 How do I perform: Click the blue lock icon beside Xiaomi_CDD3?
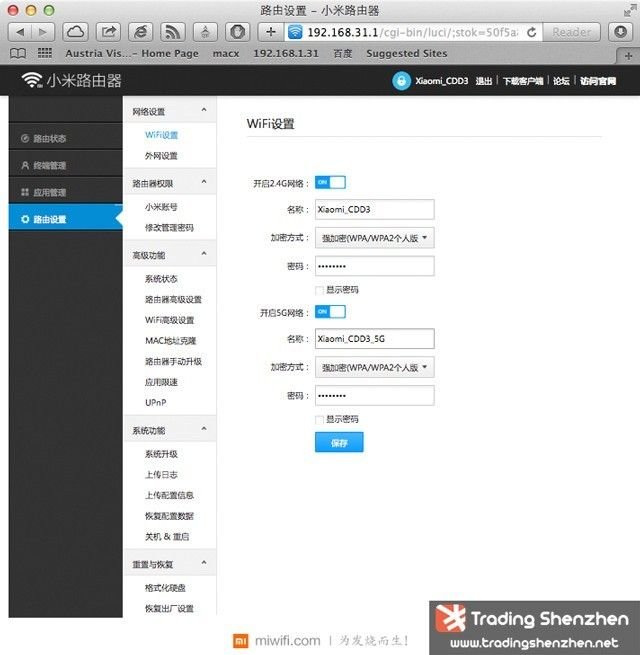pyautogui.click(x=401, y=81)
